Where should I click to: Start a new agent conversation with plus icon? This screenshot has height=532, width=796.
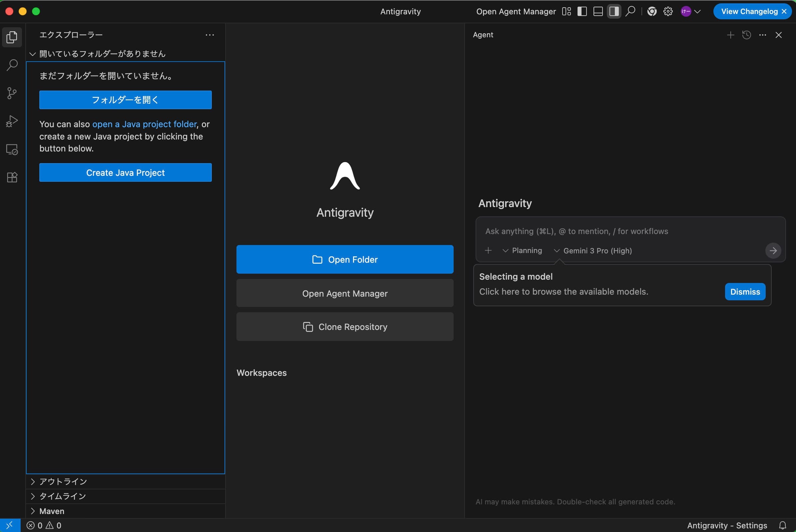[730, 35]
